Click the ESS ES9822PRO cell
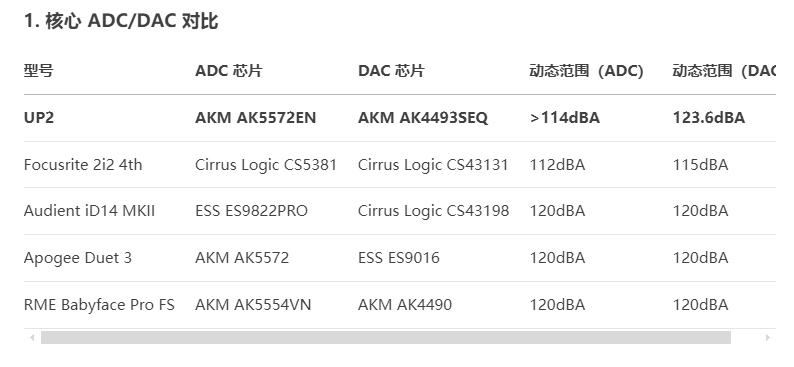Viewport: 794px width, 367px height. (252, 211)
